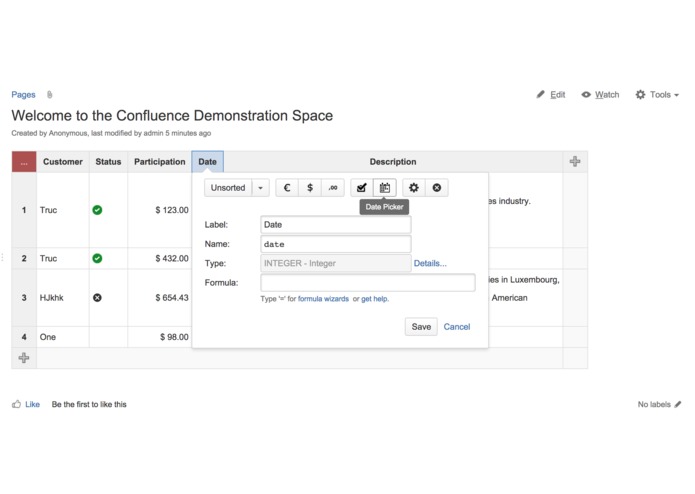Select row number 1 header
This screenshot has width=695, height=494.
(24, 210)
